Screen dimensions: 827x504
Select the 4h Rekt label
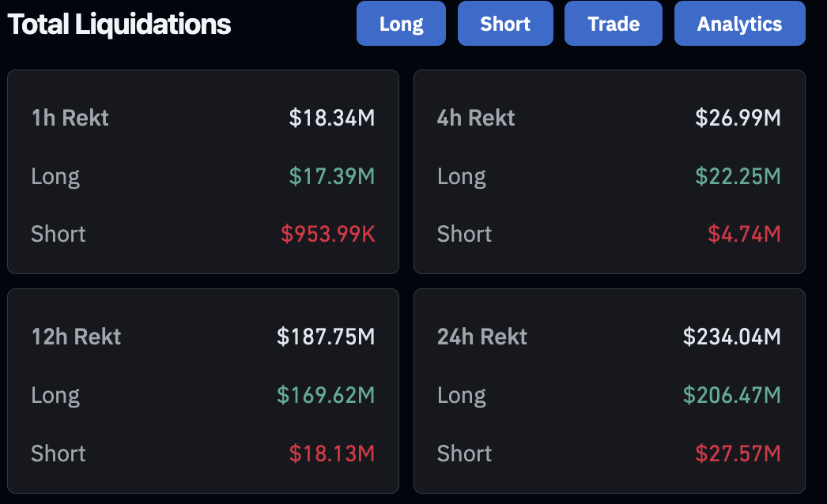[476, 118]
